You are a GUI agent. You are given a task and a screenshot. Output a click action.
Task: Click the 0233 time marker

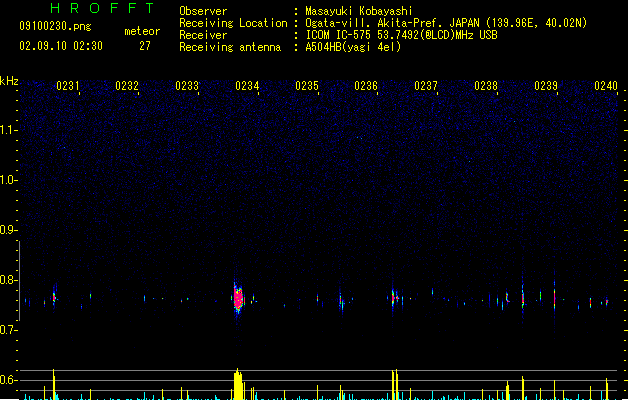[187, 86]
